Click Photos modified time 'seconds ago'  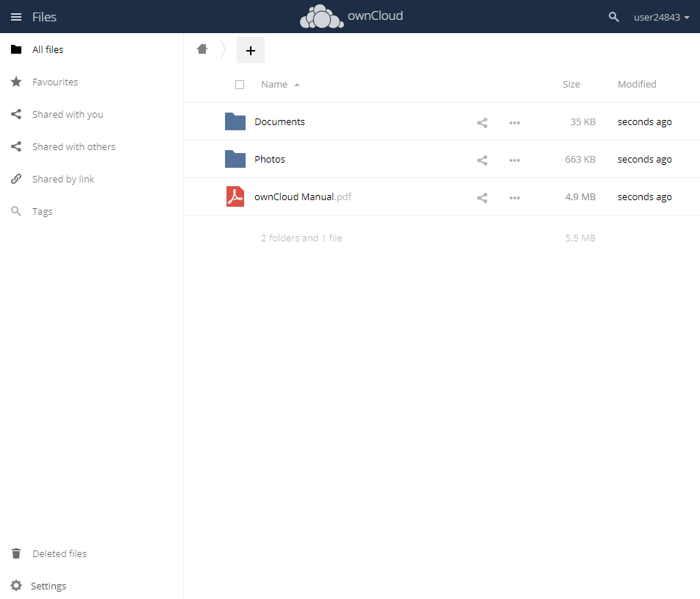tap(645, 160)
